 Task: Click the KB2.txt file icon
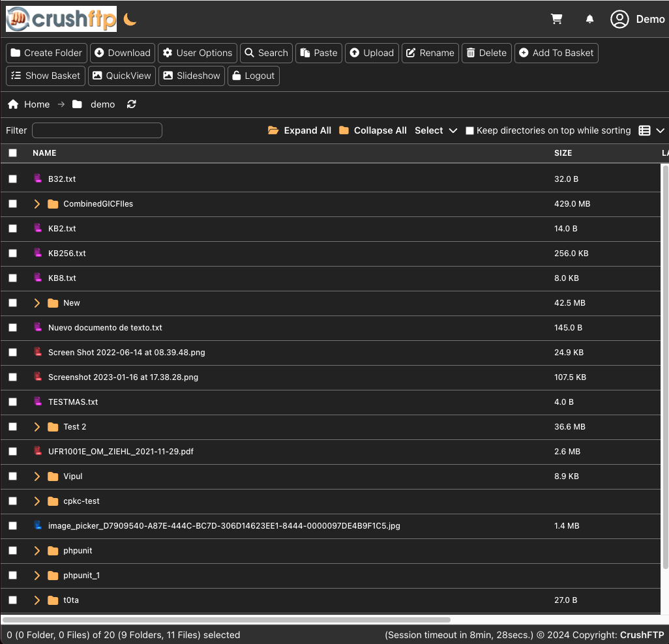coord(38,227)
